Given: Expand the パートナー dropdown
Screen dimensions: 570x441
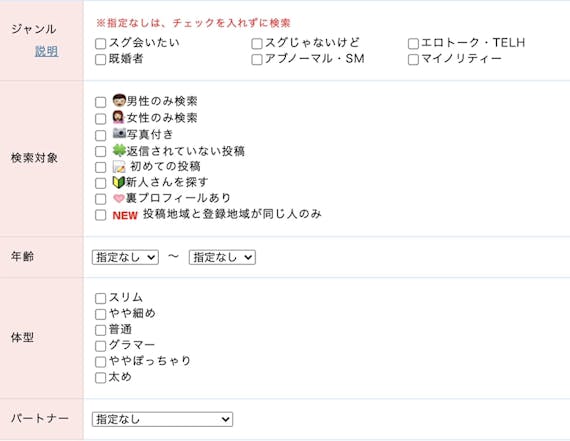Looking at the screenshot, I should click(162, 419).
